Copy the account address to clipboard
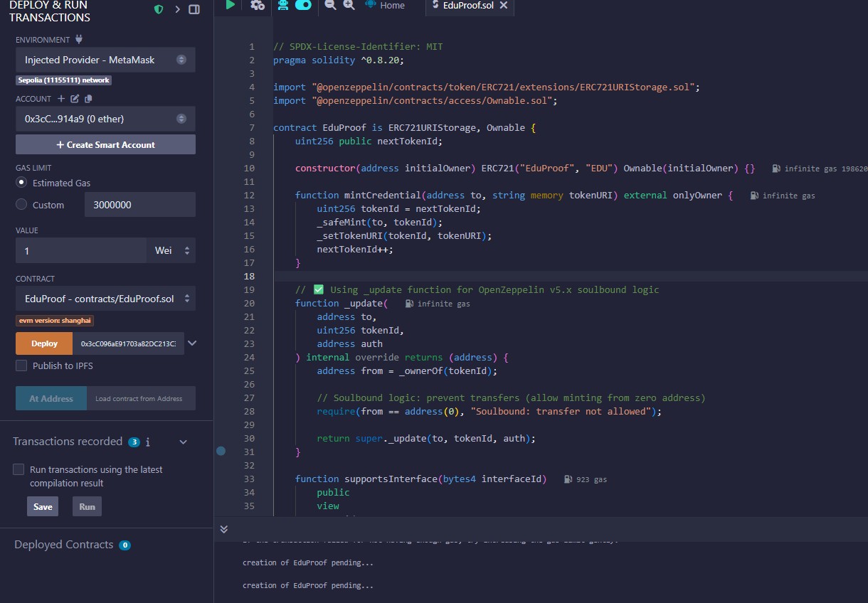The image size is (868, 603). click(88, 99)
